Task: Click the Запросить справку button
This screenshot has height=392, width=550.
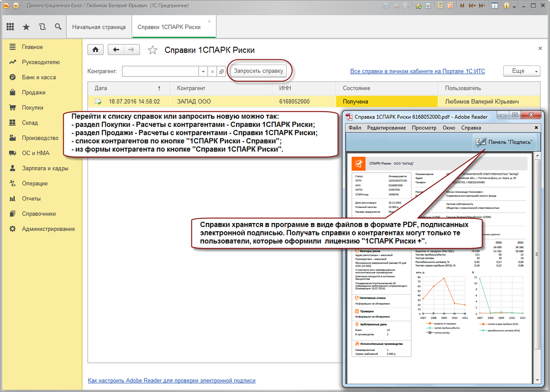Action: [258, 71]
